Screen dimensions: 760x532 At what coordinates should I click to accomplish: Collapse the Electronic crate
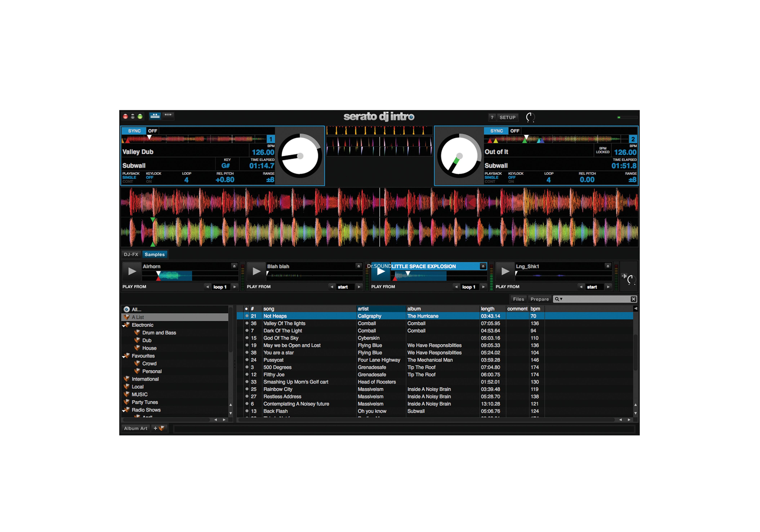pyautogui.click(x=124, y=326)
